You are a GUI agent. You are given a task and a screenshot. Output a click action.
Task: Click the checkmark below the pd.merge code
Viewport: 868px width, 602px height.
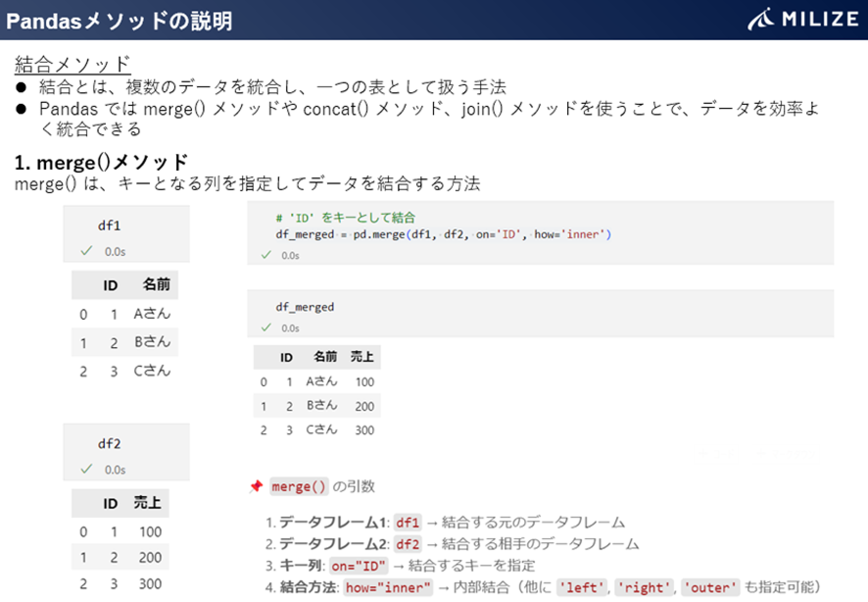(x=266, y=255)
